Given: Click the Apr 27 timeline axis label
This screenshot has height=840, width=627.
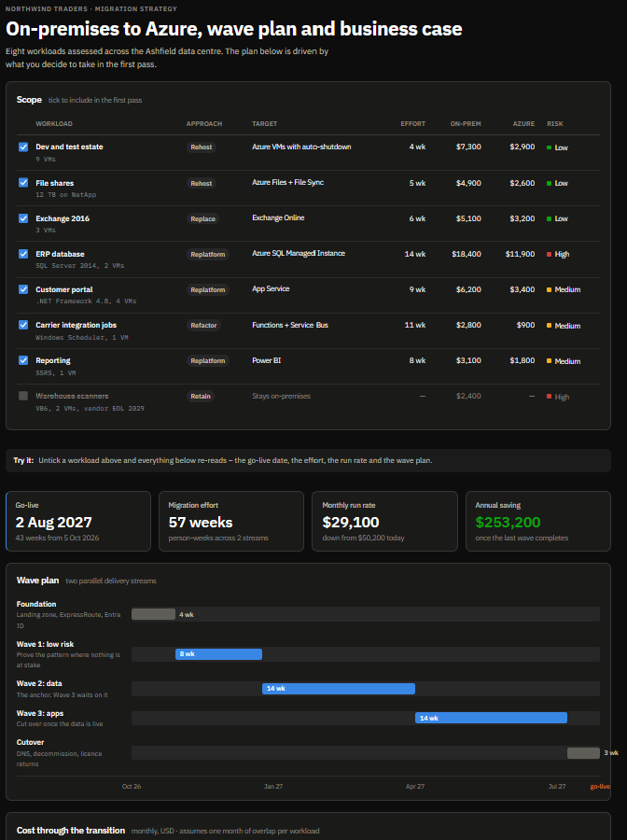Looking at the screenshot, I should (x=415, y=787).
